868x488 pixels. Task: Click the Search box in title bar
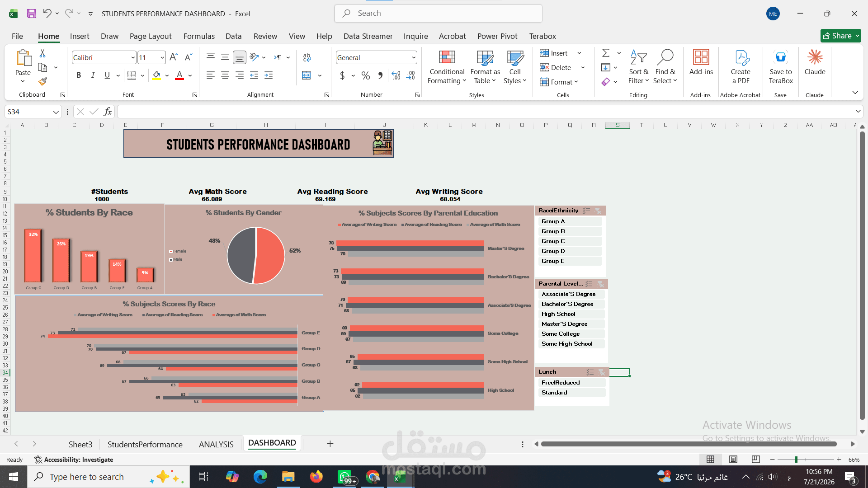(x=438, y=14)
